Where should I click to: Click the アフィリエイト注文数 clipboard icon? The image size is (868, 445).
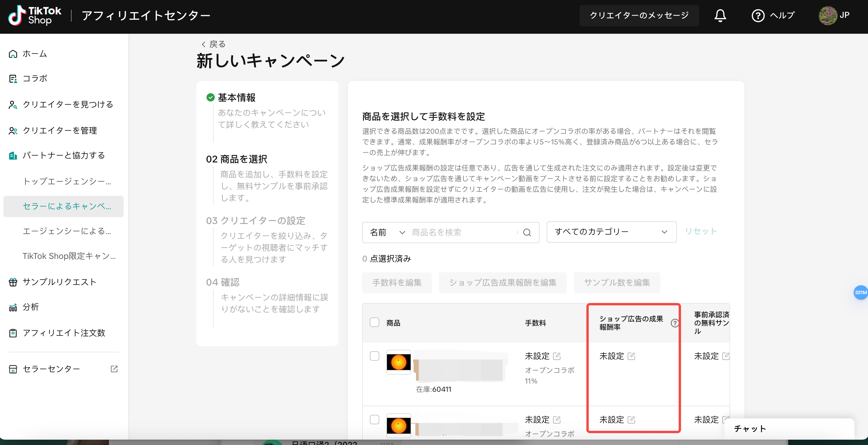pos(13,333)
